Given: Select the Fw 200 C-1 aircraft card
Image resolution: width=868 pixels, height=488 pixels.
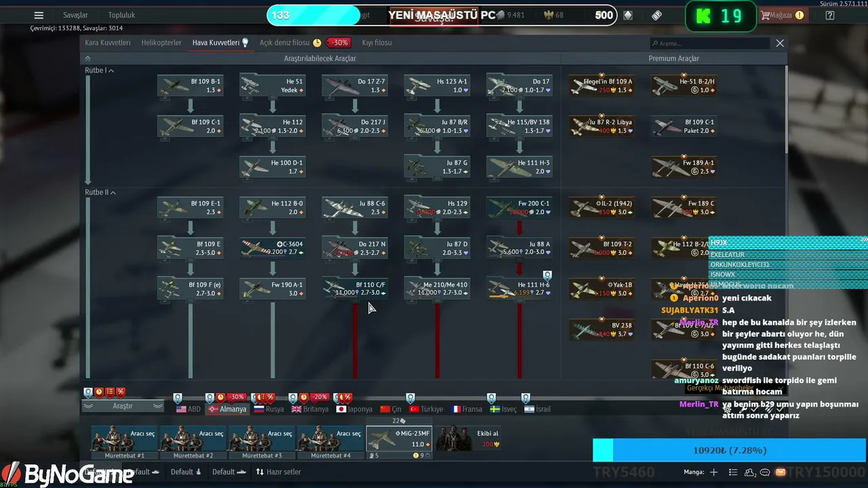Looking at the screenshot, I should tap(519, 208).
